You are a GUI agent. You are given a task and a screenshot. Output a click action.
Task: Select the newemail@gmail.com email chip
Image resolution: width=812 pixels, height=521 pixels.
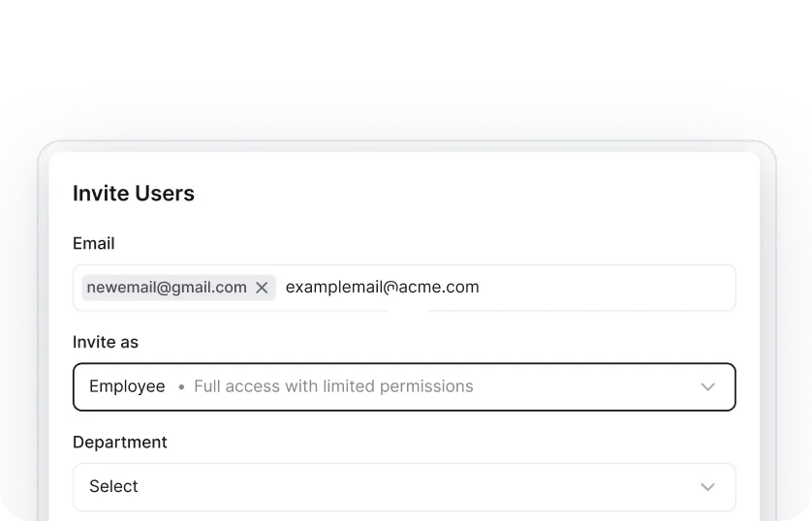click(x=167, y=288)
